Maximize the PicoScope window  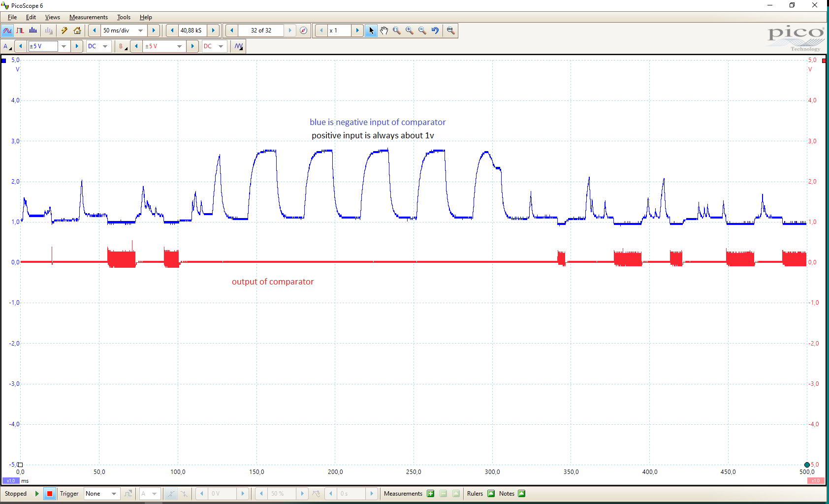point(792,5)
